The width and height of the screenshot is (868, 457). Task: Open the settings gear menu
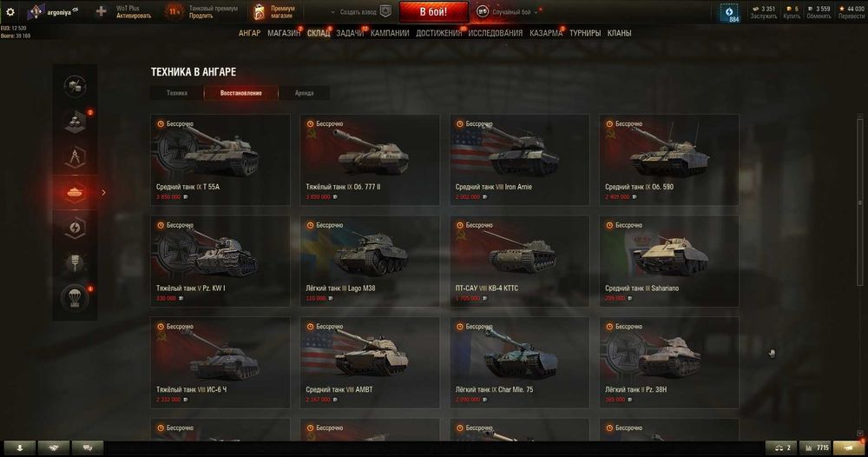point(10,11)
